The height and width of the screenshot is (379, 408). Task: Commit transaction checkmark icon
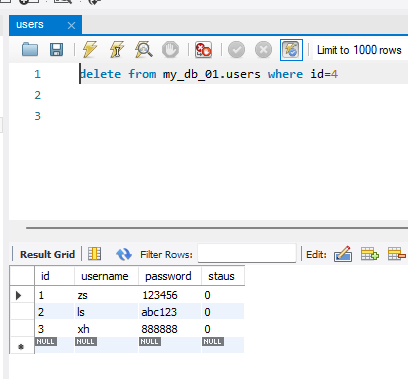pyautogui.click(x=236, y=50)
